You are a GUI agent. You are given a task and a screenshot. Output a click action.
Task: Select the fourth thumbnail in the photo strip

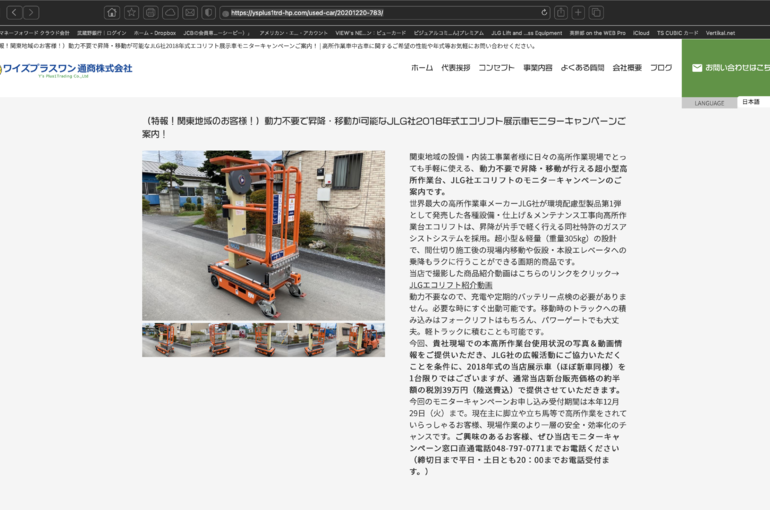coord(312,340)
